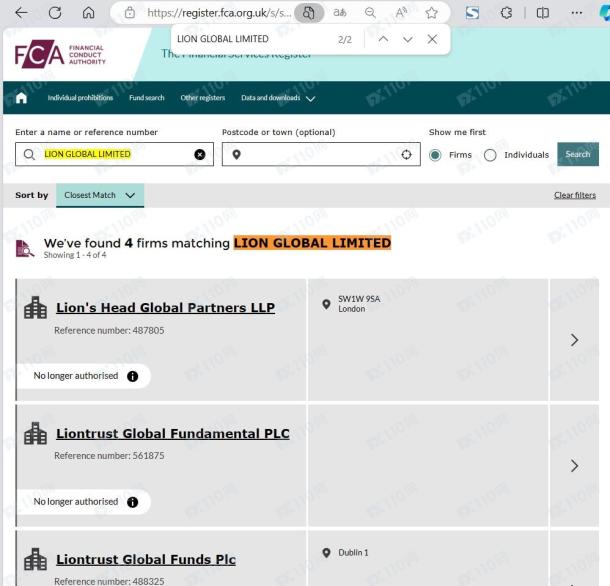The height and width of the screenshot is (586, 610).
Task: Open the browser extensions puzzle icon
Action: (x=506, y=13)
